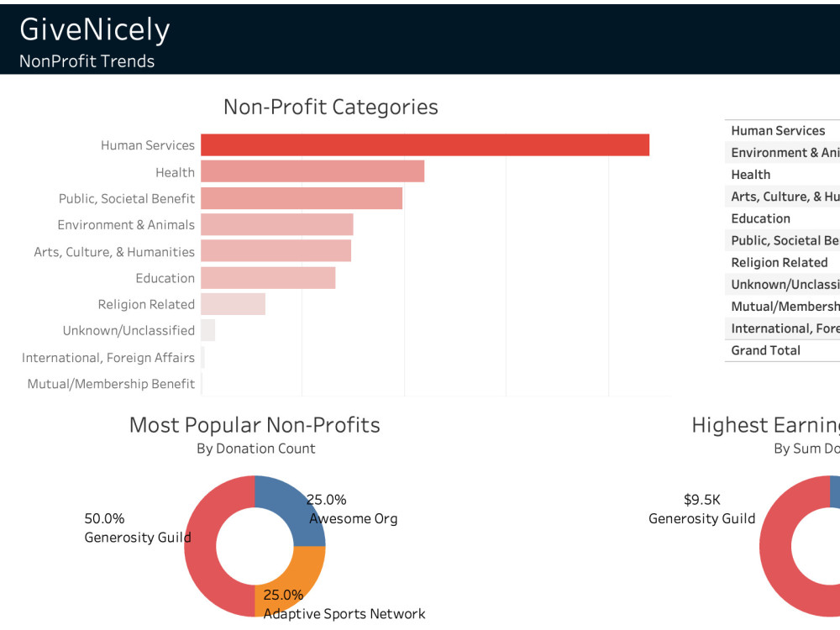Click the Human Services axis label
The image size is (840, 630).
[146, 144]
